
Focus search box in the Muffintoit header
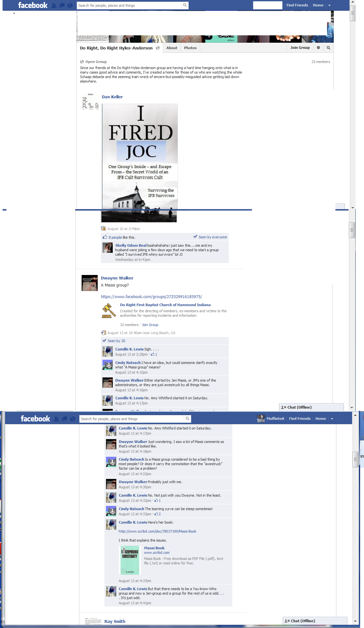pos(132,419)
